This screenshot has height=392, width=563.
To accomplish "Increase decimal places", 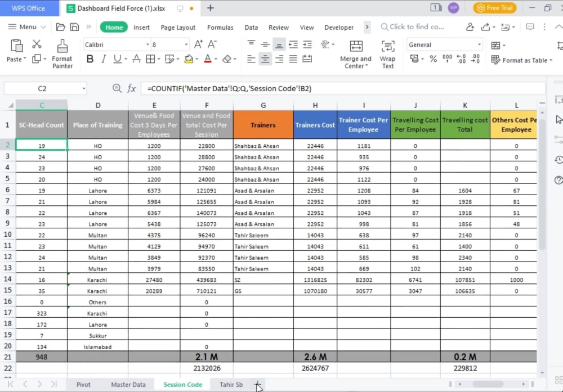I will click(x=461, y=59).
